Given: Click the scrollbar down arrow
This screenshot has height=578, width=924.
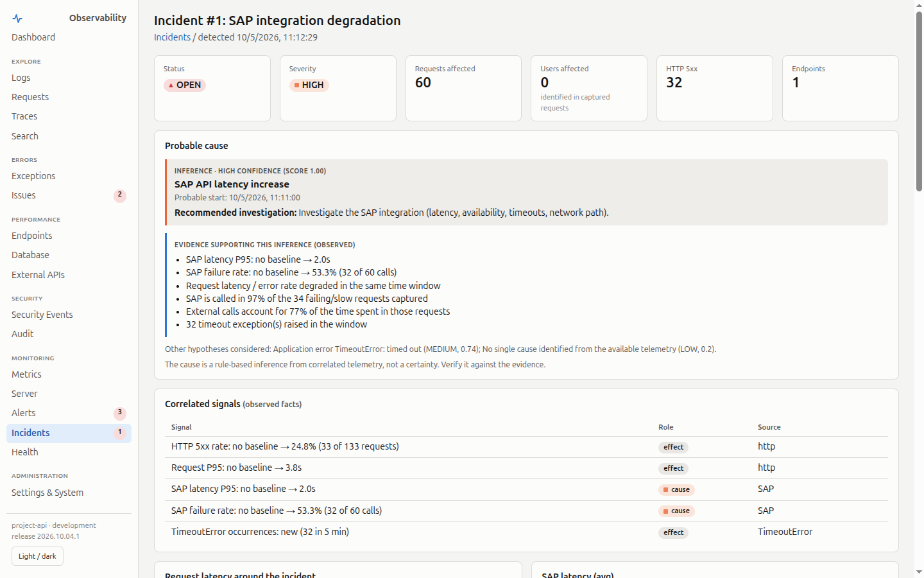Looking at the screenshot, I should (x=919, y=572).
